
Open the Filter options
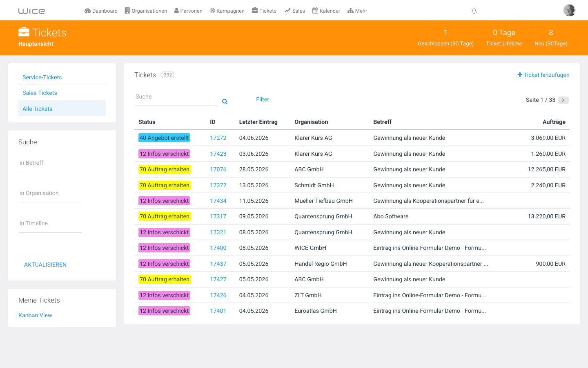(x=263, y=99)
